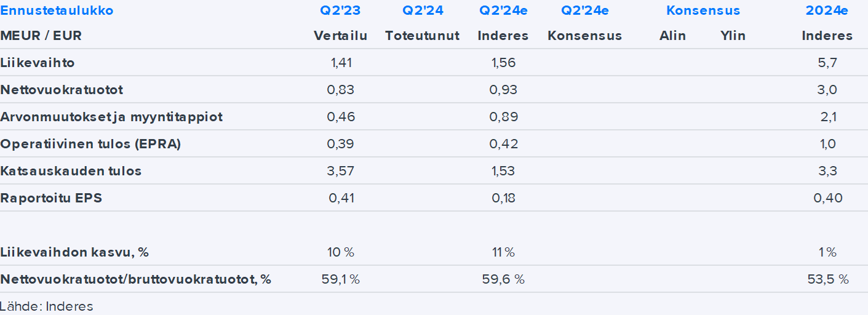Select the Q2'23 column header
The width and height of the screenshot is (868, 315).
[x=340, y=10]
